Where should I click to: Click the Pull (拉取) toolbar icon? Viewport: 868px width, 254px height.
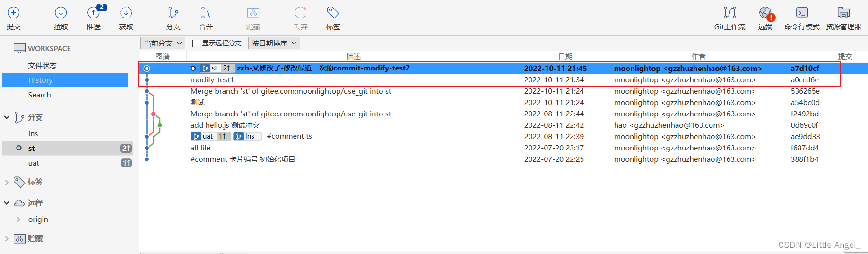point(61,13)
